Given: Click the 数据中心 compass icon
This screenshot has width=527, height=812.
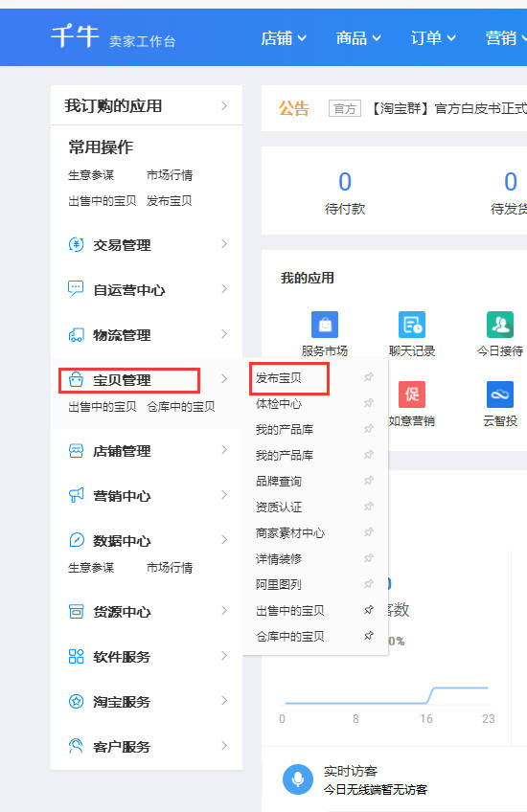Looking at the screenshot, I should coord(76,540).
